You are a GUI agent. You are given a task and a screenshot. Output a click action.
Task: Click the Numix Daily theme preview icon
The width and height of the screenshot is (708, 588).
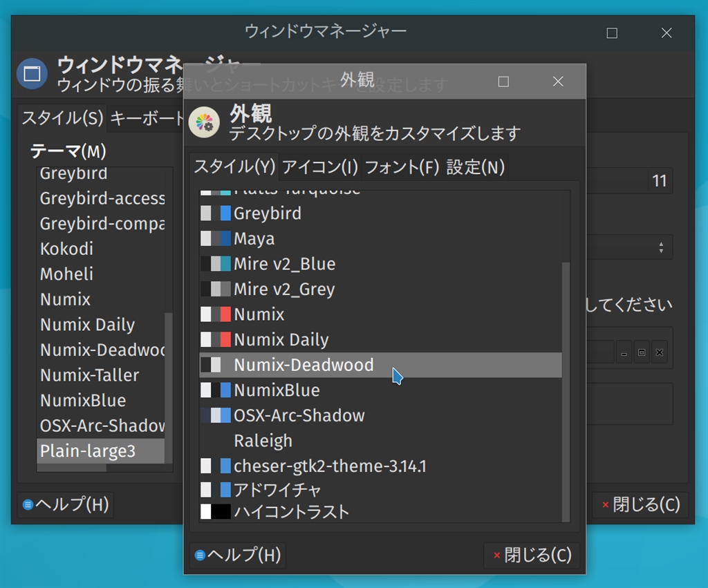coord(216,339)
